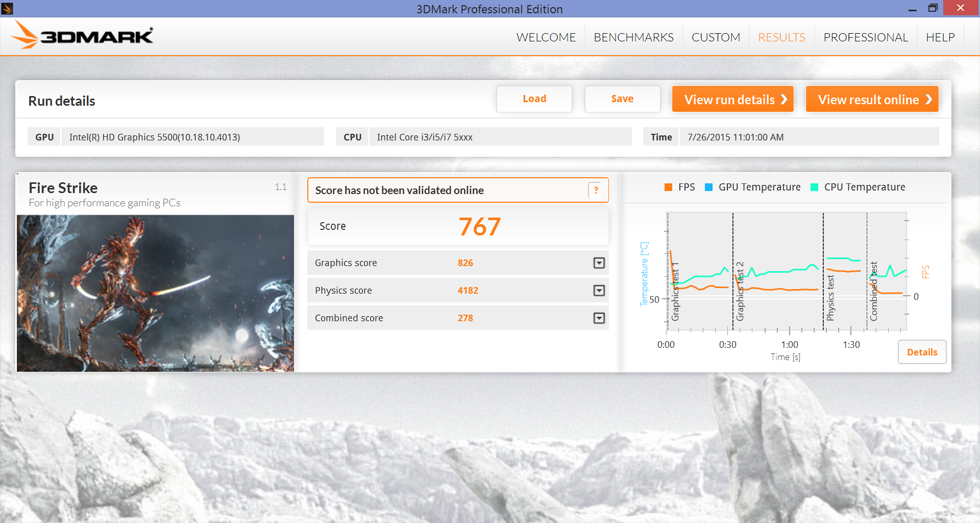Minimize the 3DMark window
This screenshot has height=523, width=980.
(x=913, y=8)
